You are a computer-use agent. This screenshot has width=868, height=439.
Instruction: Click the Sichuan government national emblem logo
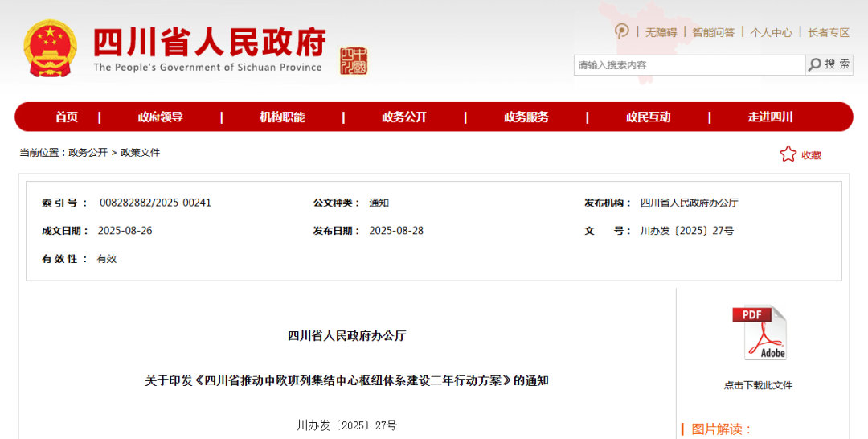click(50, 48)
